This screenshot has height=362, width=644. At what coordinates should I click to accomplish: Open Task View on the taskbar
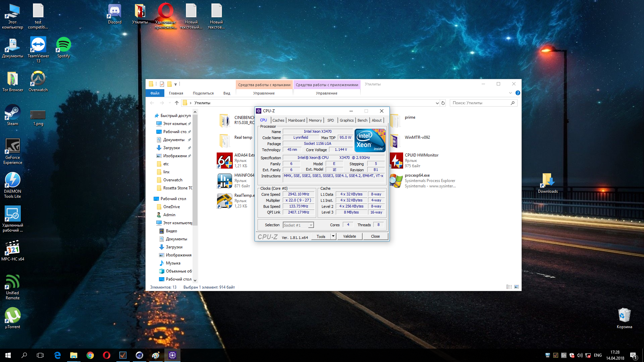[40, 355]
